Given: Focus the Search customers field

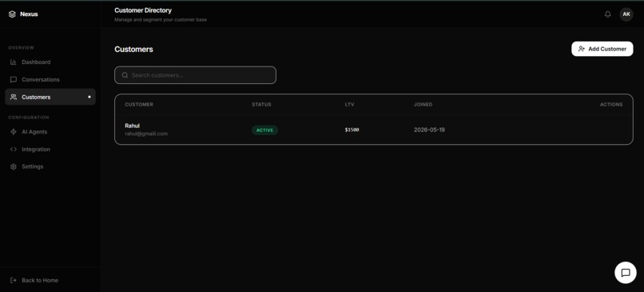Looking at the screenshot, I should coord(195,75).
